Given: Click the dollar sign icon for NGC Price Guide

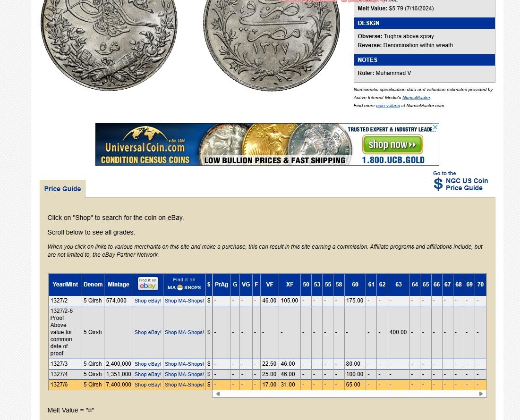Looking at the screenshot, I should click(438, 184).
